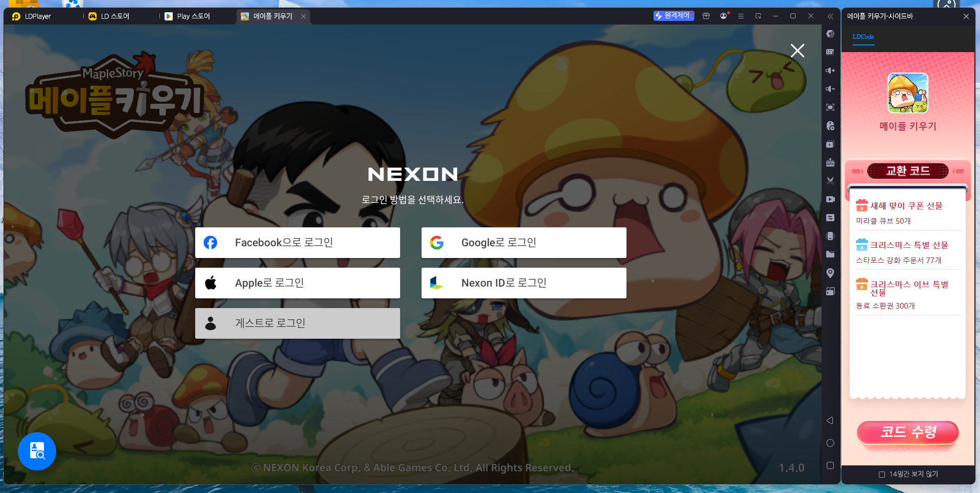Open the keyboard mapping icon
Screen dimensions: 980x493
(830, 52)
